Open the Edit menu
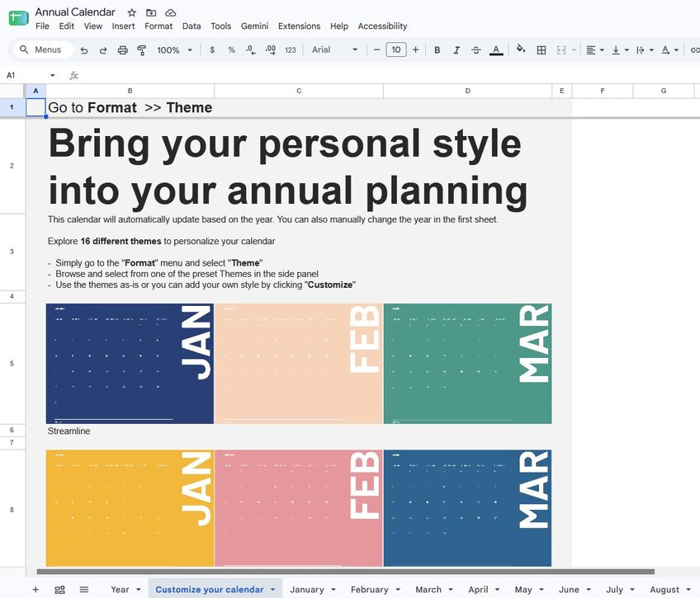 click(x=67, y=26)
